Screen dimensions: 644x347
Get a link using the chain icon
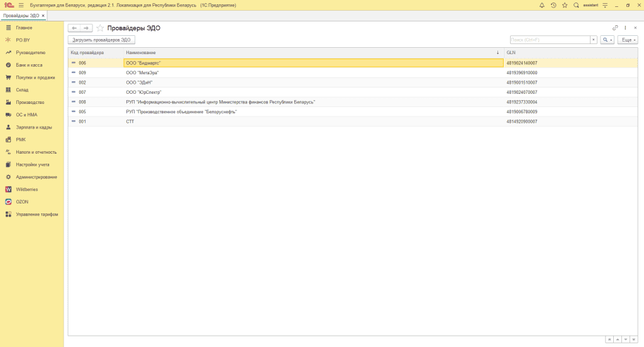[615, 28]
